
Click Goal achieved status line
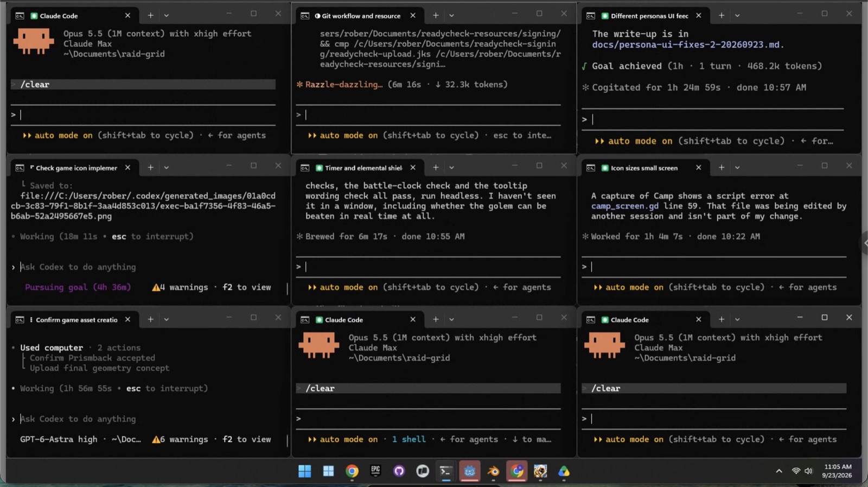(701, 66)
